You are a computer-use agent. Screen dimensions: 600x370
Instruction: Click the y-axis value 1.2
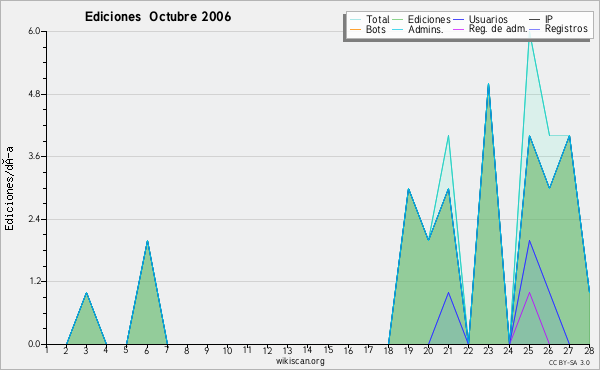pos(34,282)
